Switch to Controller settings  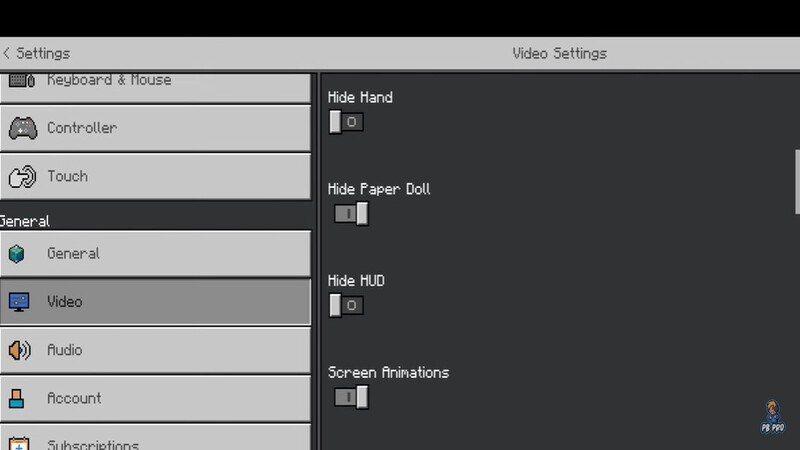pyautogui.click(x=155, y=128)
